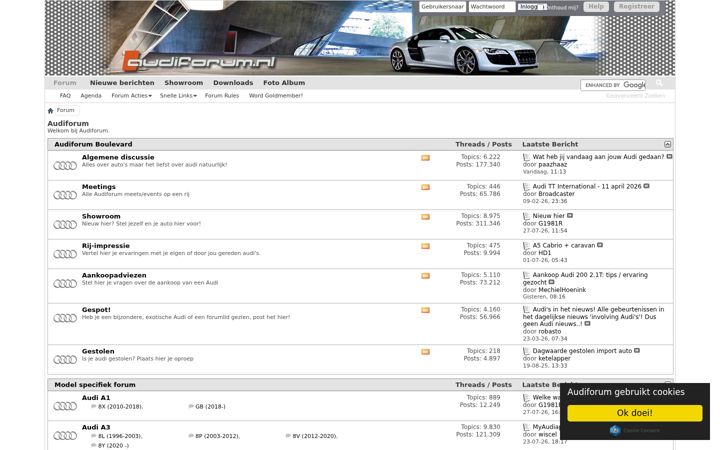
Task: Collapse the Audiforum Boulevard category
Action: pos(668,145)
